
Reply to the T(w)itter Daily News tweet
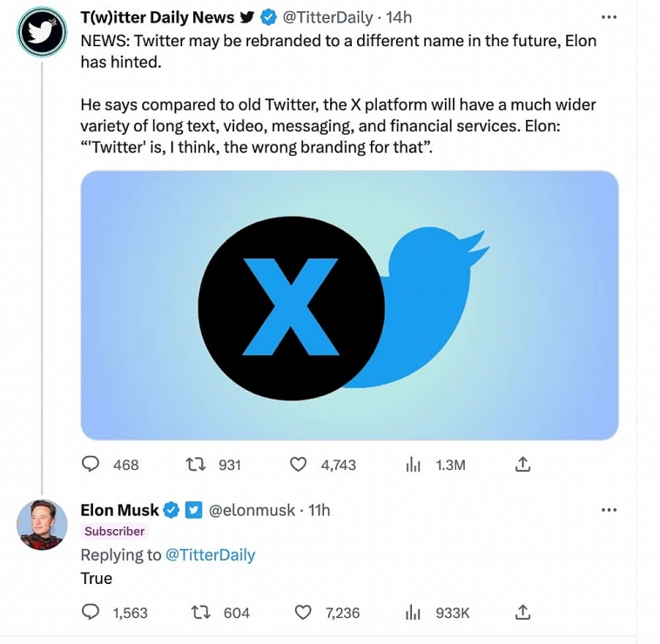click(x=91, y=465)
